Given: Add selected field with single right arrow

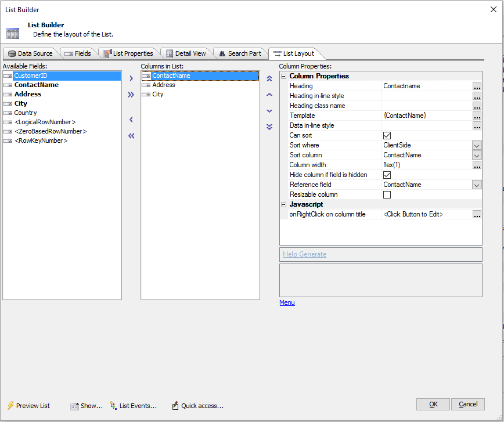Looking at the screenshot, I should click(x=131, y=78).
